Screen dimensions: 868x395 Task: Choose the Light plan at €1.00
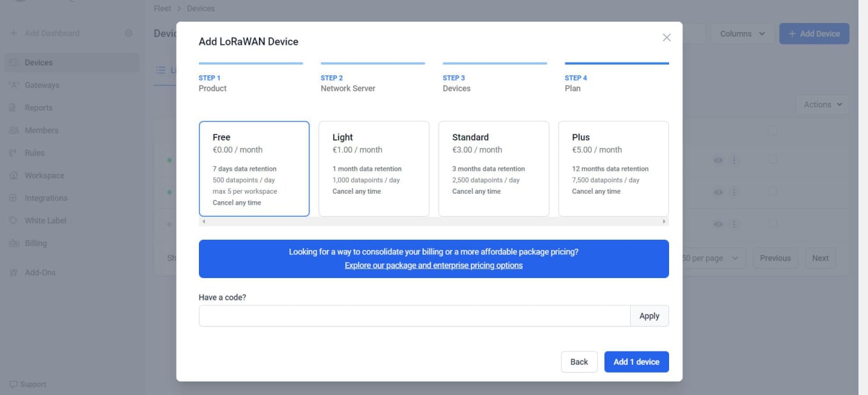click(x=374, y=169)
